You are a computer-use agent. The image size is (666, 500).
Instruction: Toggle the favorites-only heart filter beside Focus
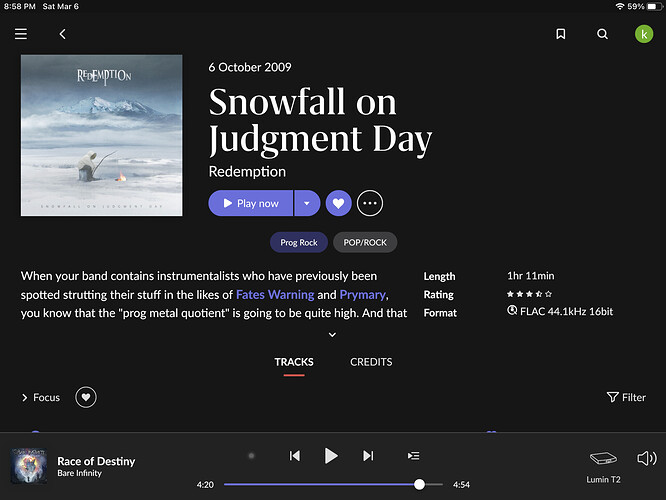click(x=86, y=397)
